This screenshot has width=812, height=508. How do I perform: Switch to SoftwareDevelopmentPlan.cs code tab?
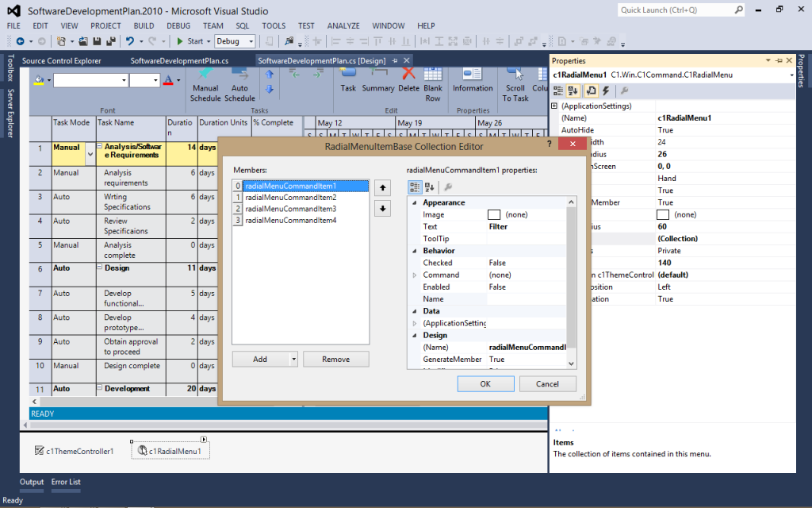pyautogui.click(x=179, y=60)
